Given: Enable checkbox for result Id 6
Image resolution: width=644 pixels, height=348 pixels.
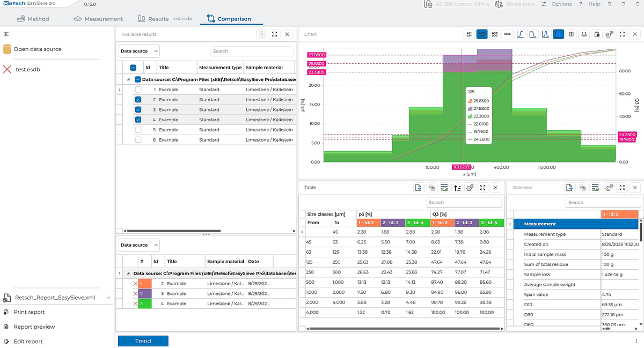Looking at the screenshot, I should click(138, 140).
